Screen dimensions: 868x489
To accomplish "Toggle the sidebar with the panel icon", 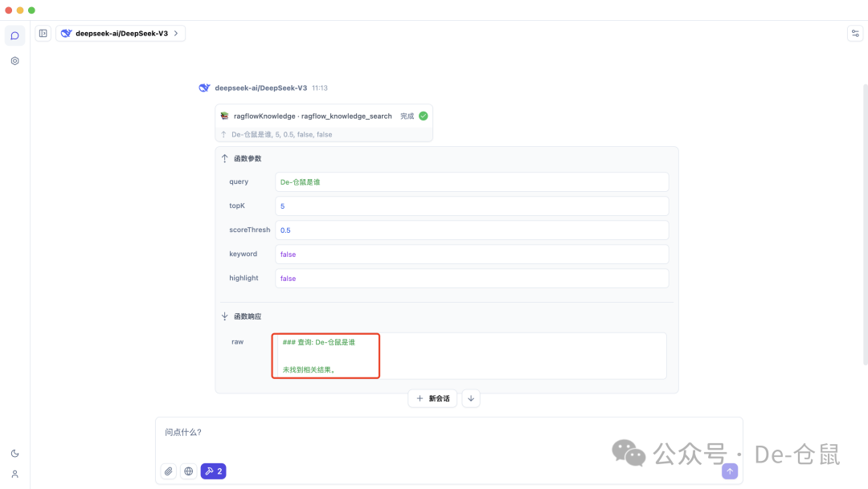I will click(x=43, y=33).
